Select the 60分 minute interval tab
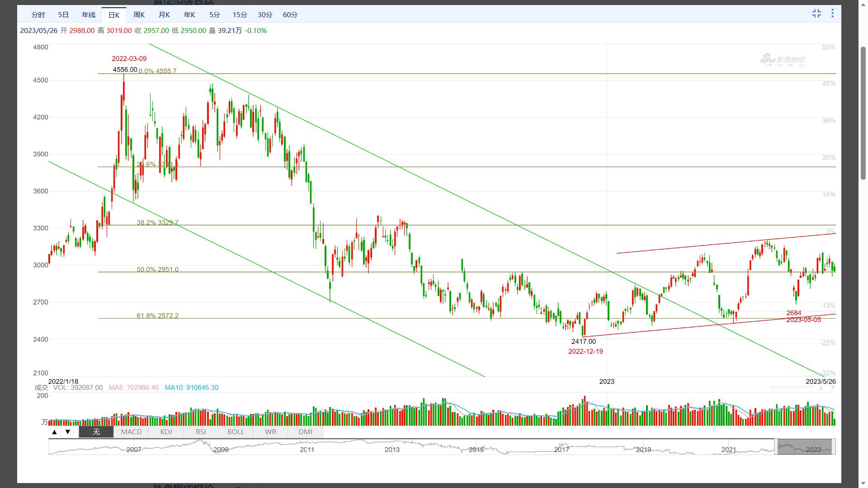The width and height of the screenshot is (868, 488). (x=290, y=15)
